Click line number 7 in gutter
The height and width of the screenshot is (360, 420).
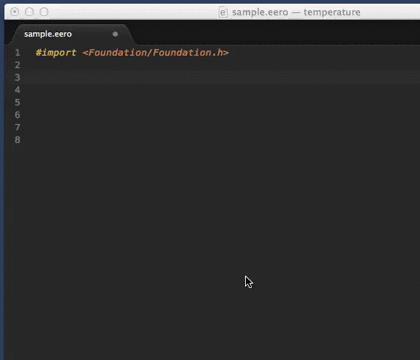click(x=17, y=127)
